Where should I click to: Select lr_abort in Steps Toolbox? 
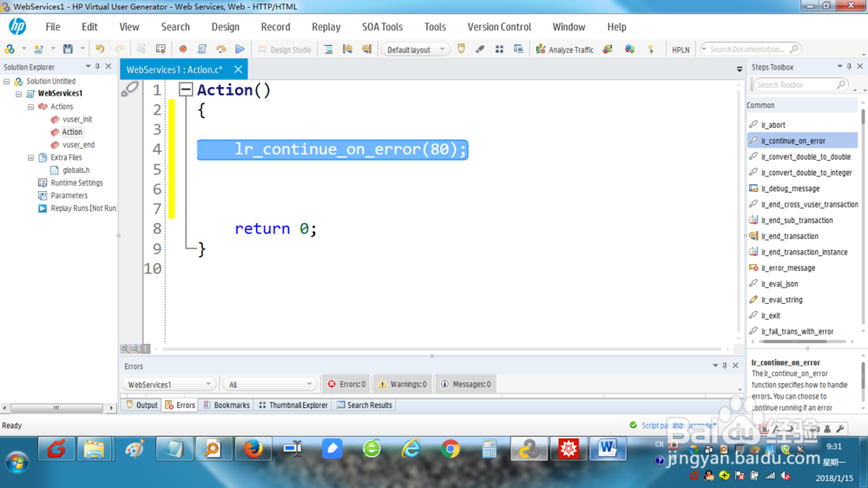coord(773,125)
